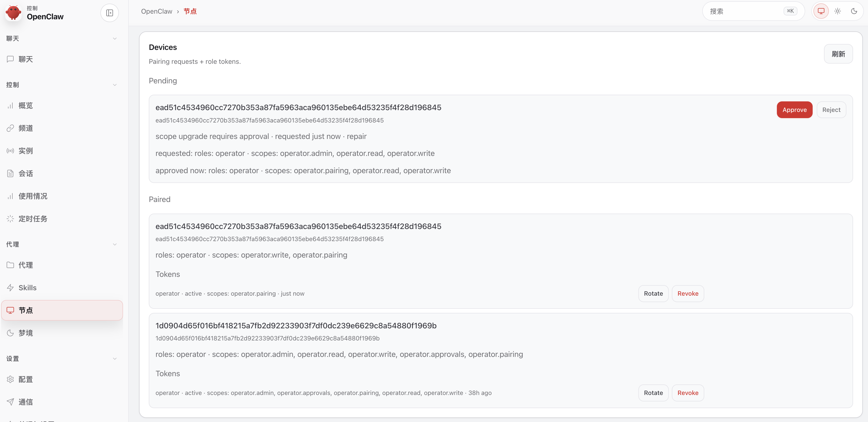Click 'operator.write, operator.pairing' roles line
The width and height of the screenshot is (868, 422).
(x=251, y=255)
